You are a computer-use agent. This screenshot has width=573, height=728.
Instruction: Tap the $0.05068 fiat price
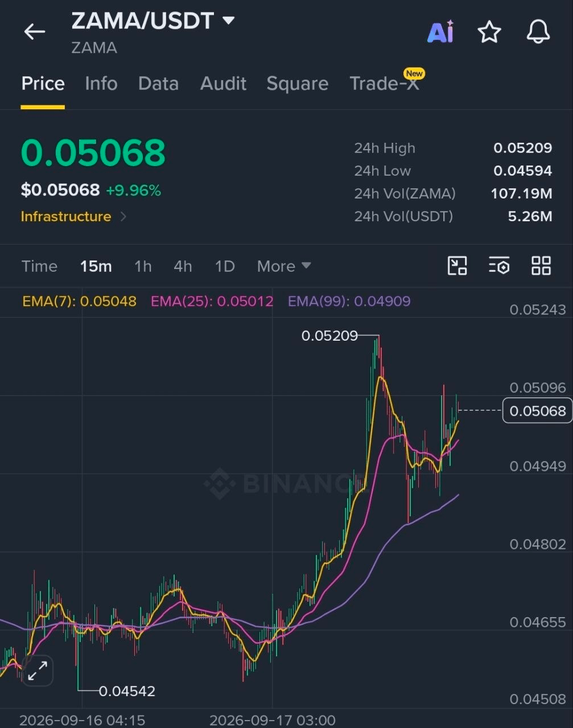[60, 190]
